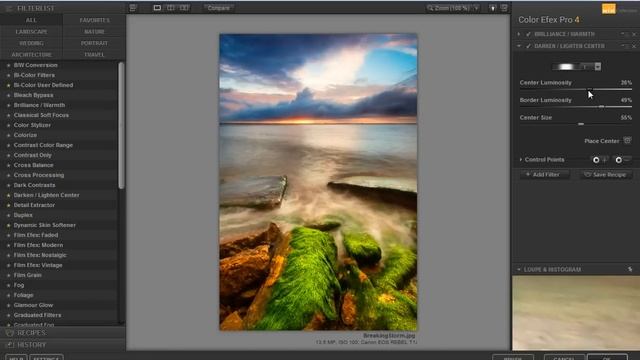Collapse the Darken / Lighten Center section
Image resolution: width=640 pixels, height=360 pixels.
point(519,46)
